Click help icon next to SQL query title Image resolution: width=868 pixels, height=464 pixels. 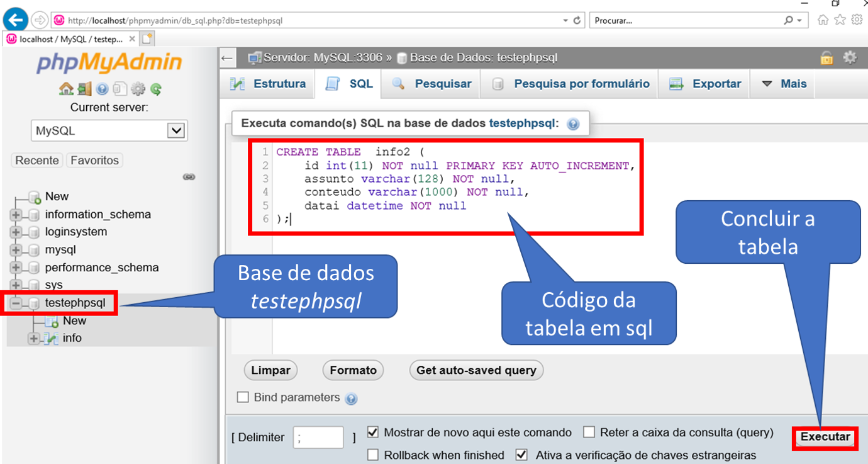point(572,124)
